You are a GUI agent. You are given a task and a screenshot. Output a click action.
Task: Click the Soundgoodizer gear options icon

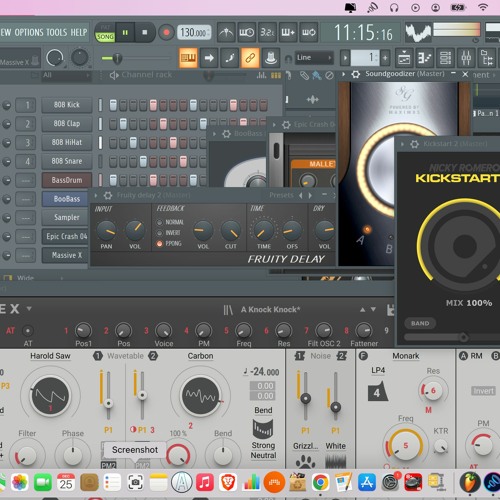(x=356, y=74)
